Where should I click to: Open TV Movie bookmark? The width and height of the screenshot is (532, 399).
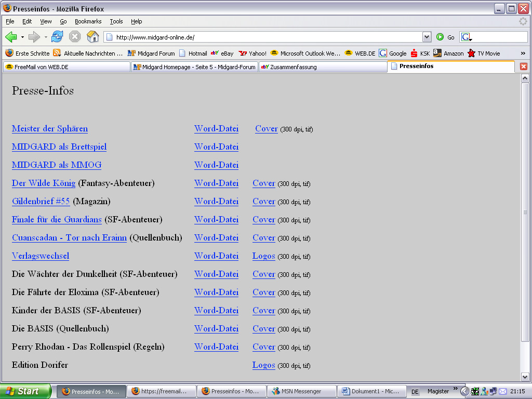point(484,54)
